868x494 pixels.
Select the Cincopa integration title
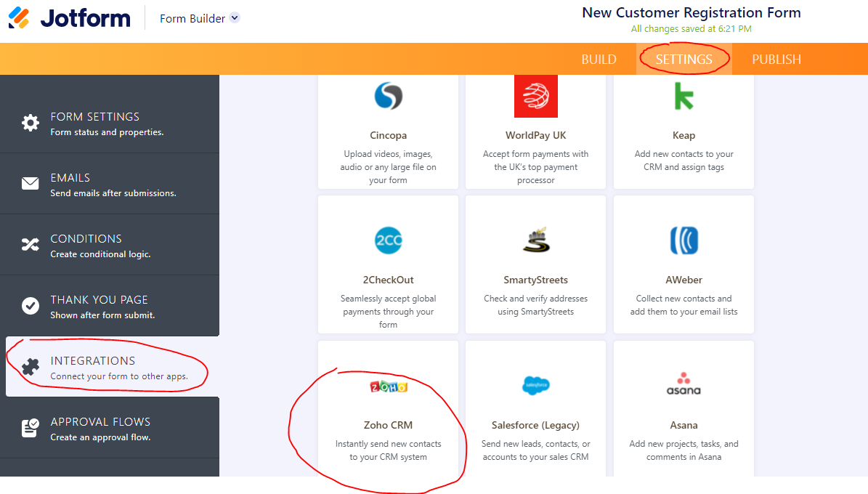[388, 135]
